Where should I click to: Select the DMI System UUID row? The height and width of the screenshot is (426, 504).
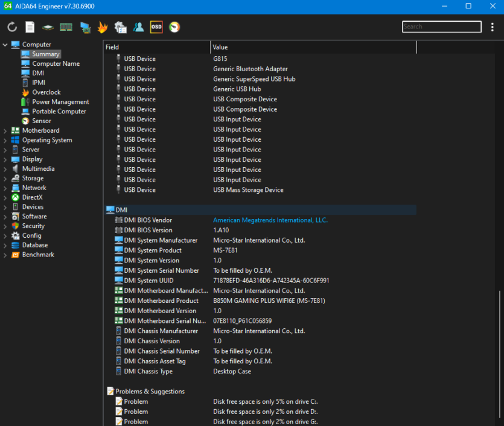pyautogui.click(x=260, y=281)
